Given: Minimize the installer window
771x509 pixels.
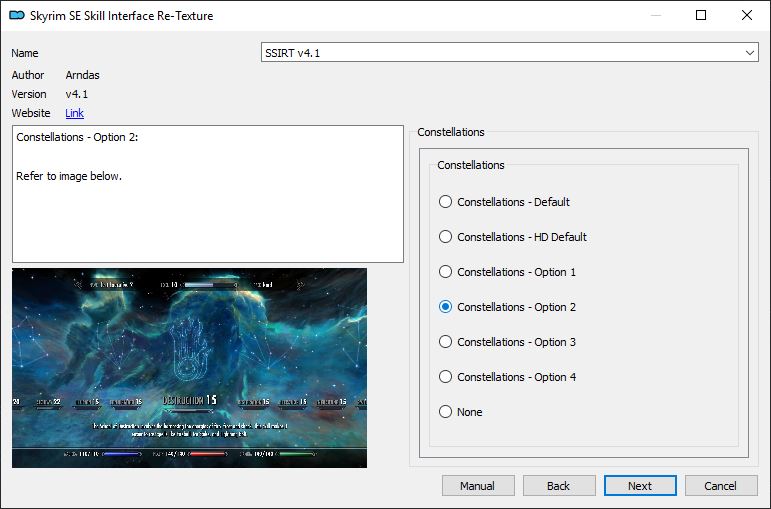Looking at the screenshot, I should pyautogui.click(x=655, y=16).
